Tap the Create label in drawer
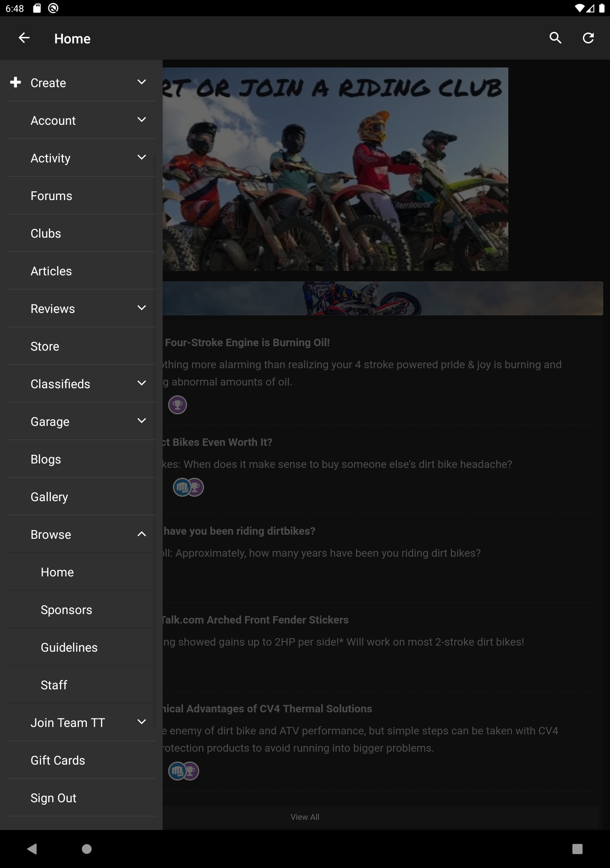 pyautogui.click(x=48, y=83)
